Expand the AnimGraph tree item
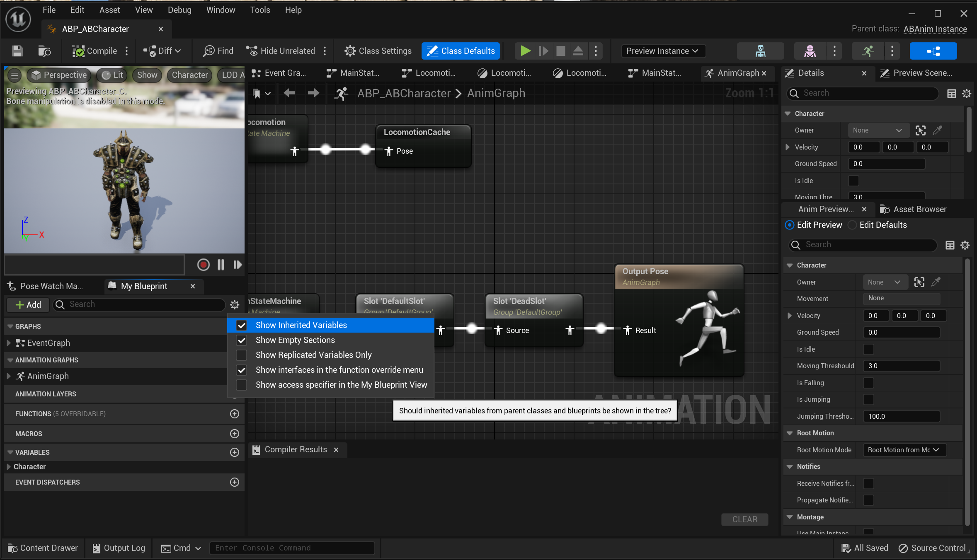 point(9,376)
